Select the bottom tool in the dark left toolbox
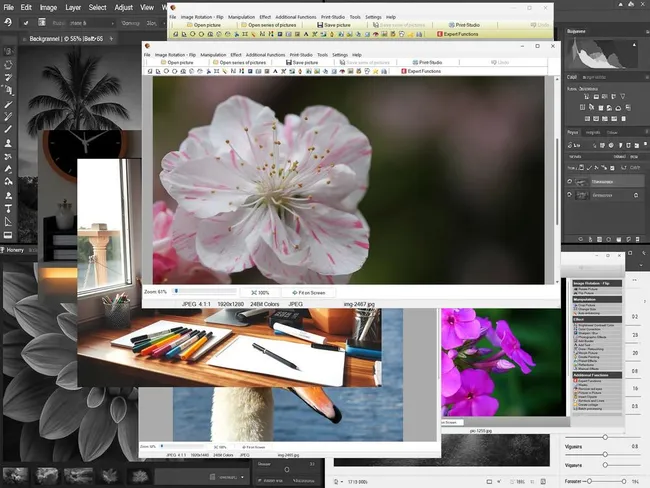The height and width of the screenshot is (488, 650). coord(8,235)
